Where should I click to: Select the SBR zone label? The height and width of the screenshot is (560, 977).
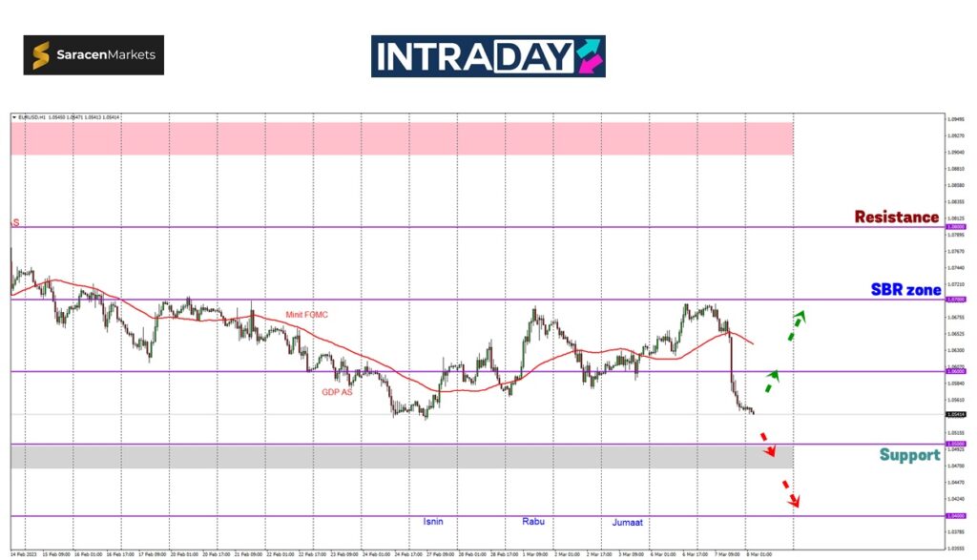tap(904, 290)
